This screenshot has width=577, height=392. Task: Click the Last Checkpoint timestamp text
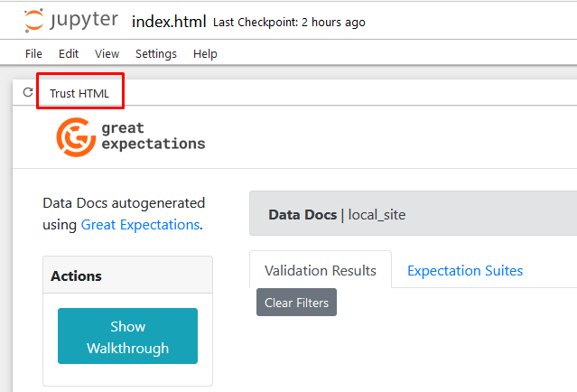(288, 23)
